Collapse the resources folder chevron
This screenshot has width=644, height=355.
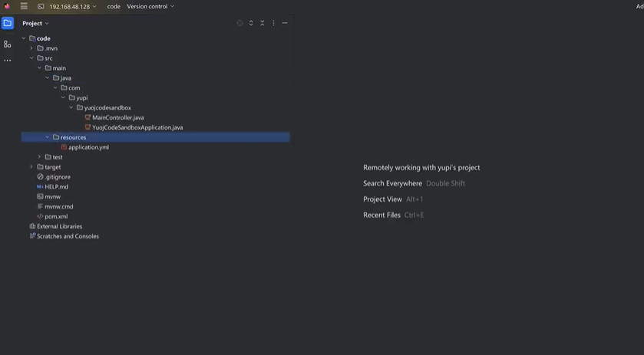(x=48, y=137)
